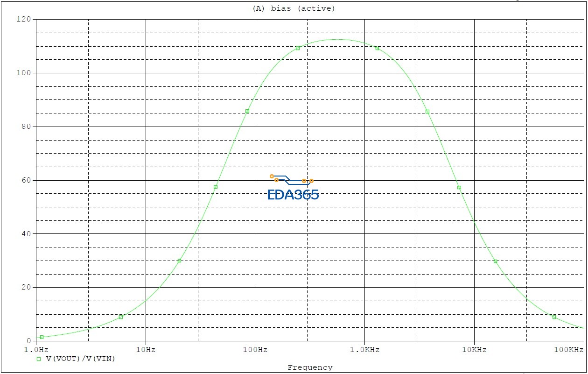Click the 60 y-axis tick label
Image resolution: width=588 pixels, height=374 pixels.
[x=27, y=180]
